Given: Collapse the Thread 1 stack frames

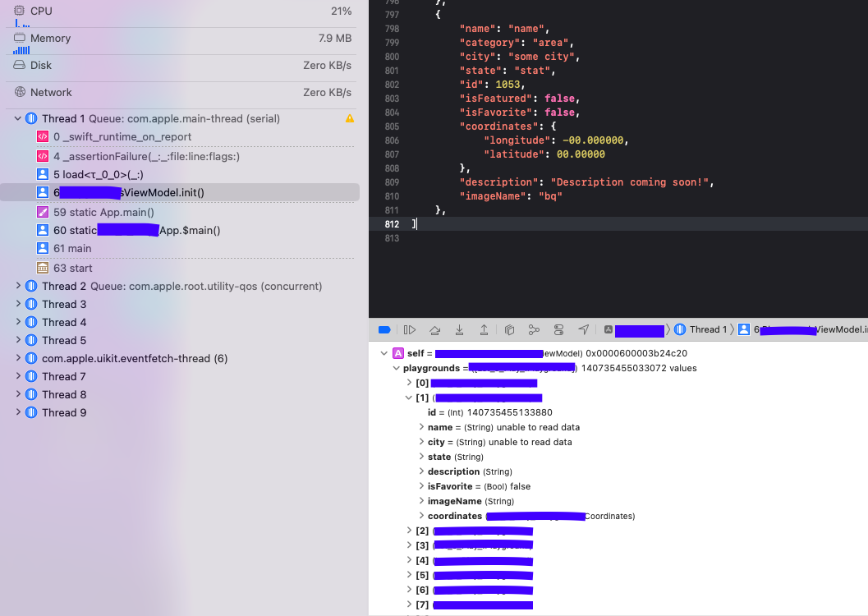Looking at the screenshot, I should 18,118.
